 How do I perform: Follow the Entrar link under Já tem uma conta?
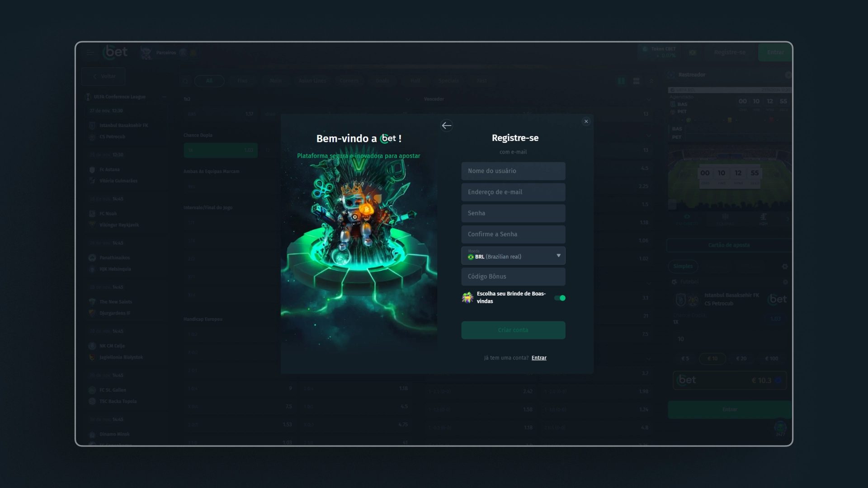(x=539, y=358)
